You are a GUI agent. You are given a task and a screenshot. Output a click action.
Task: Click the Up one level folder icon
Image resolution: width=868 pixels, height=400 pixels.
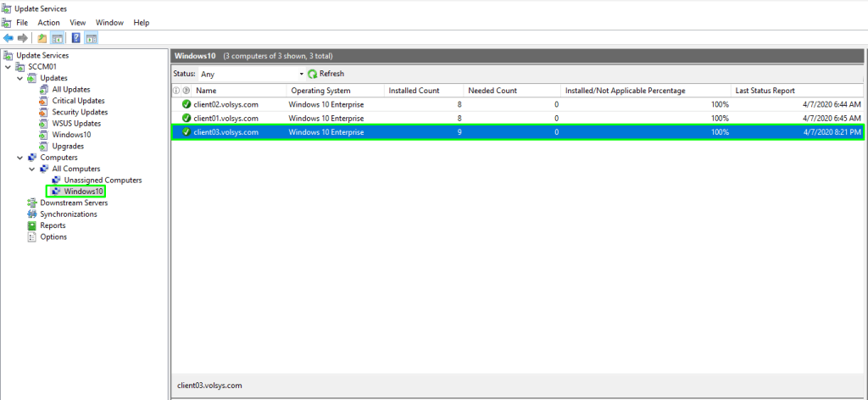click(42, 38)
